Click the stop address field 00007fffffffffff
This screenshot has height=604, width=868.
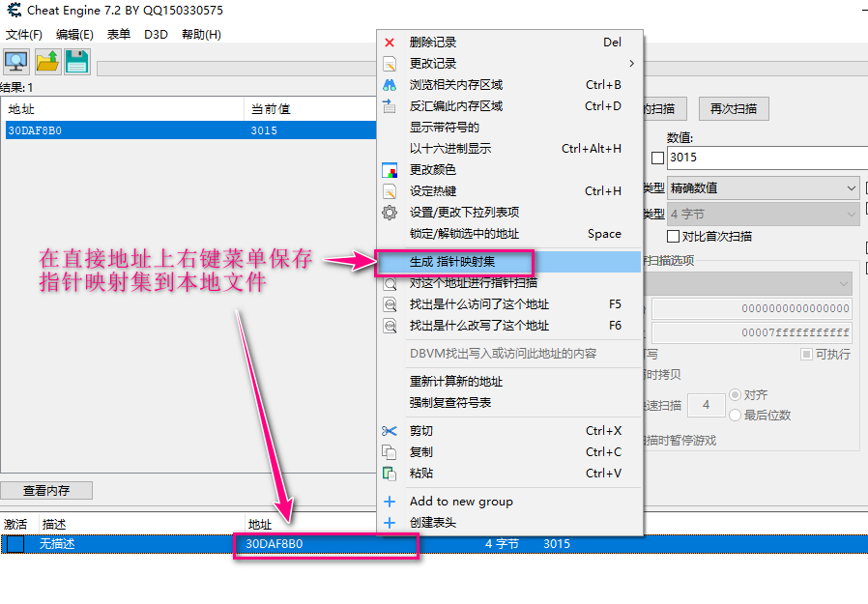[752, 332]
